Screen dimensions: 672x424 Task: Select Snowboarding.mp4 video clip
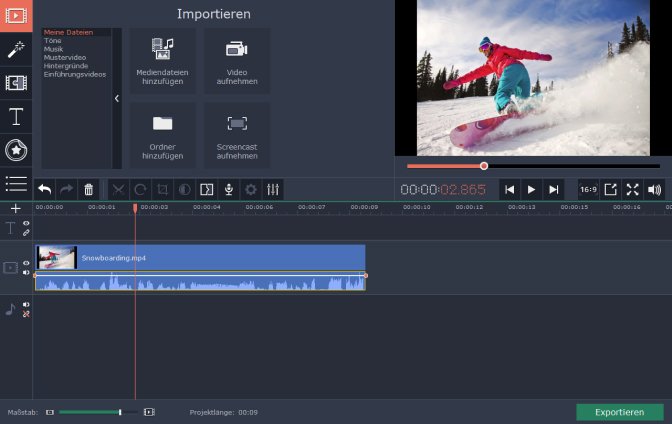coord(200,258)
